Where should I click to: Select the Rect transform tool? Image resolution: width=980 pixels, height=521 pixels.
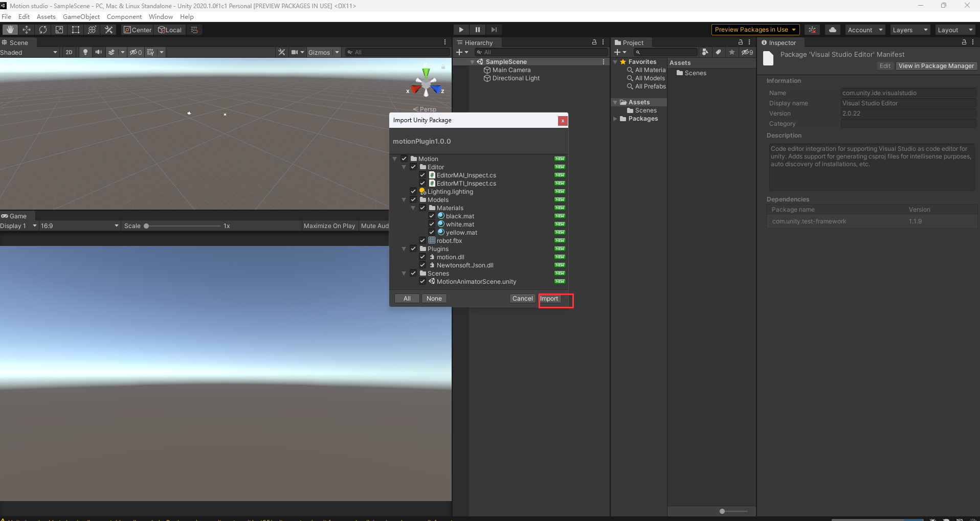pos(76,30)
